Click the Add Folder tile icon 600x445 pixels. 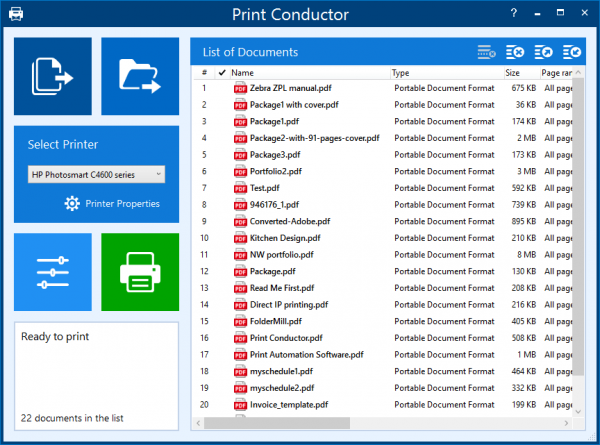click(x=140, y=77)
